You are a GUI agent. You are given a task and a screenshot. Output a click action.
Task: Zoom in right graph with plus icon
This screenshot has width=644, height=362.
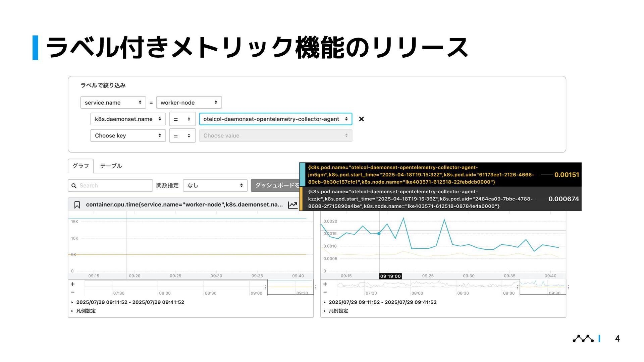coord(325,284)
